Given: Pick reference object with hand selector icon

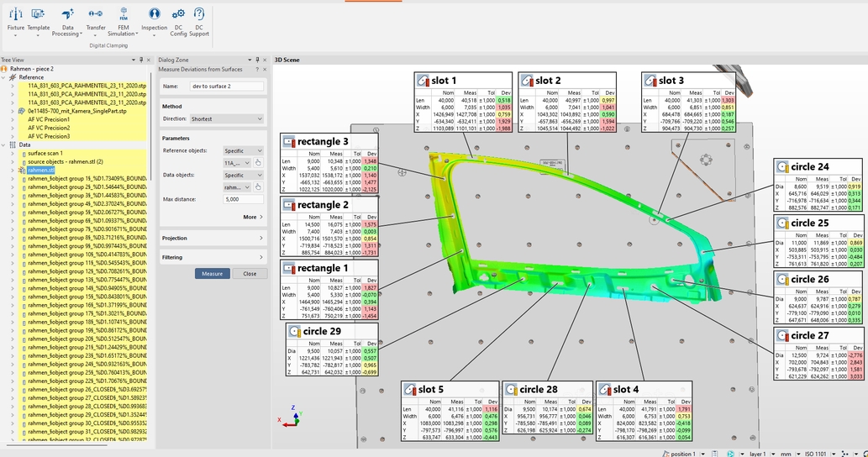Looking at the screenshot, I should (259, 163).
